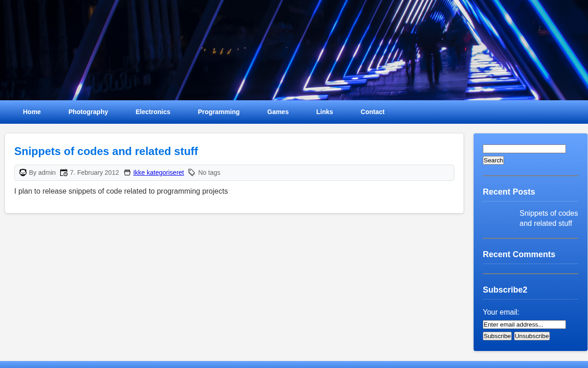
Task: Click the Search button in sidebar
Action: coord(493,160)
